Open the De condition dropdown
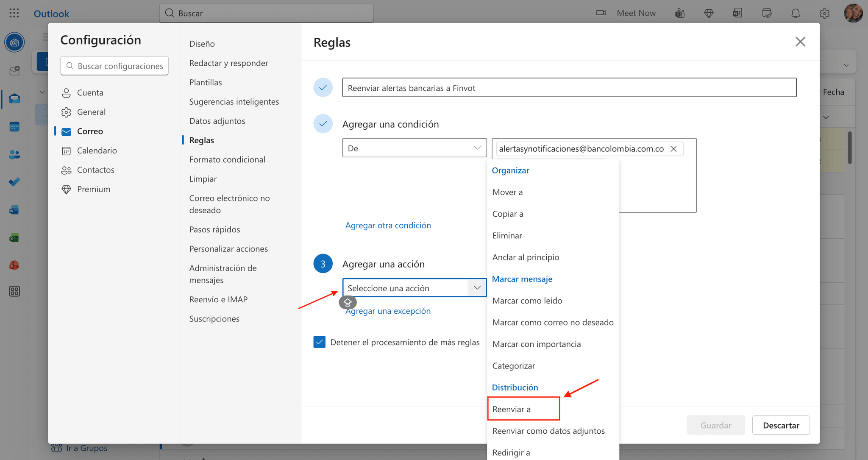 [x=414, y=148]
